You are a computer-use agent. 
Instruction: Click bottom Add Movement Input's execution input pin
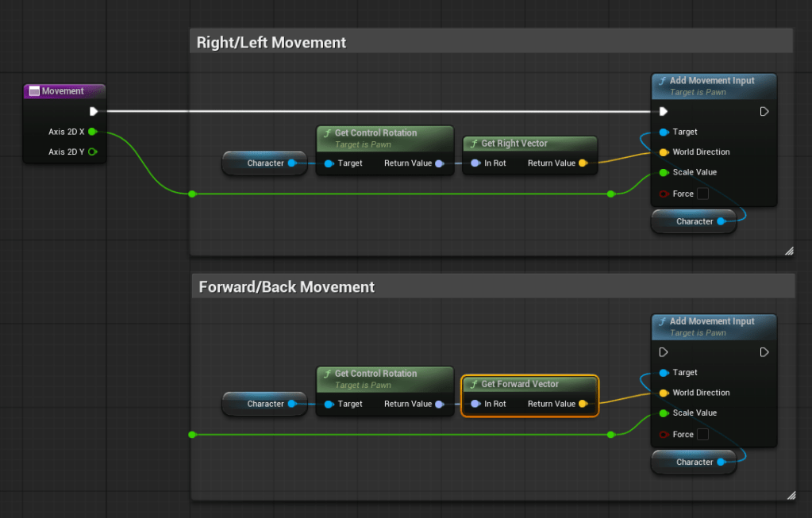pos(664,352)
